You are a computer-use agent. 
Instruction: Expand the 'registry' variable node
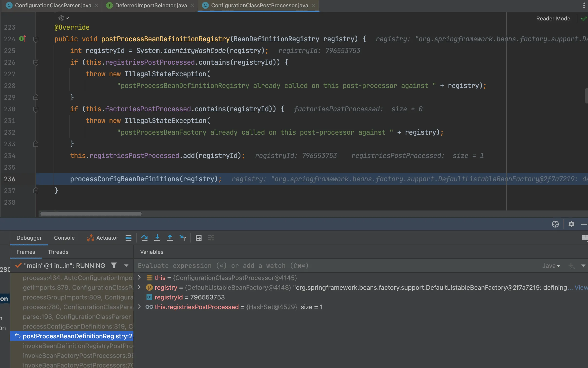139,288
